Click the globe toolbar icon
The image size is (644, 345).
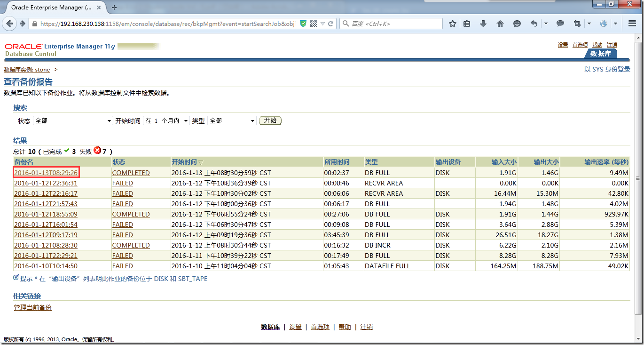[604, 24]
